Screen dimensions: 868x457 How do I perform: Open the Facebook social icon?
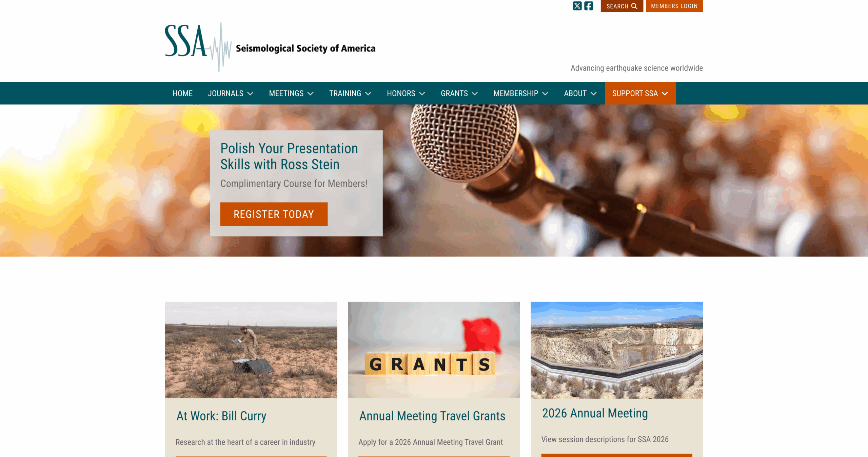coord(589,6)
